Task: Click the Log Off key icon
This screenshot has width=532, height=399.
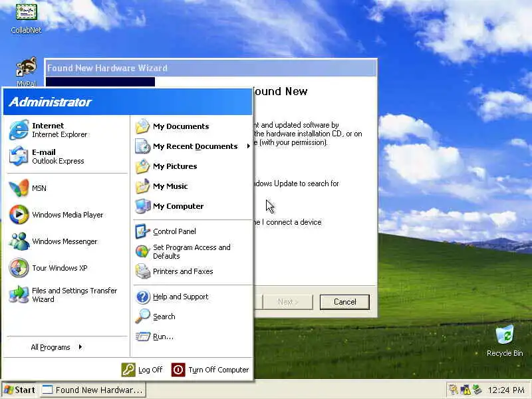Action: (x=128, y=370)
